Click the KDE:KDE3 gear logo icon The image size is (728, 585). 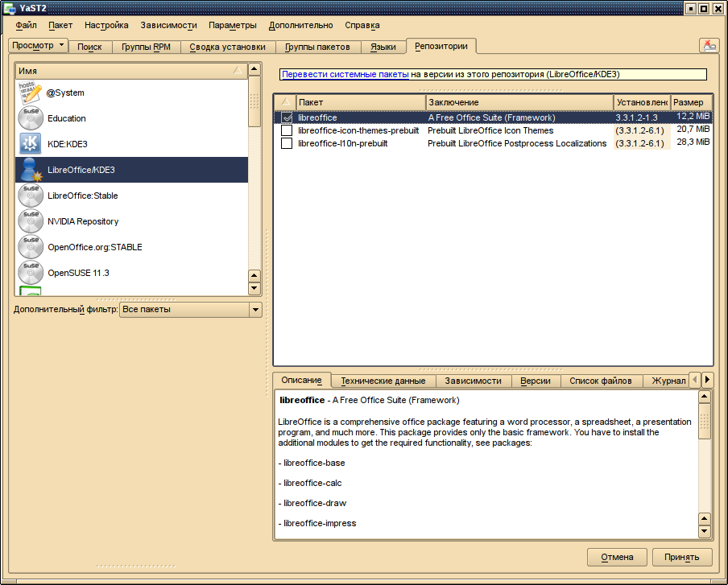click(x=30, y=144)
